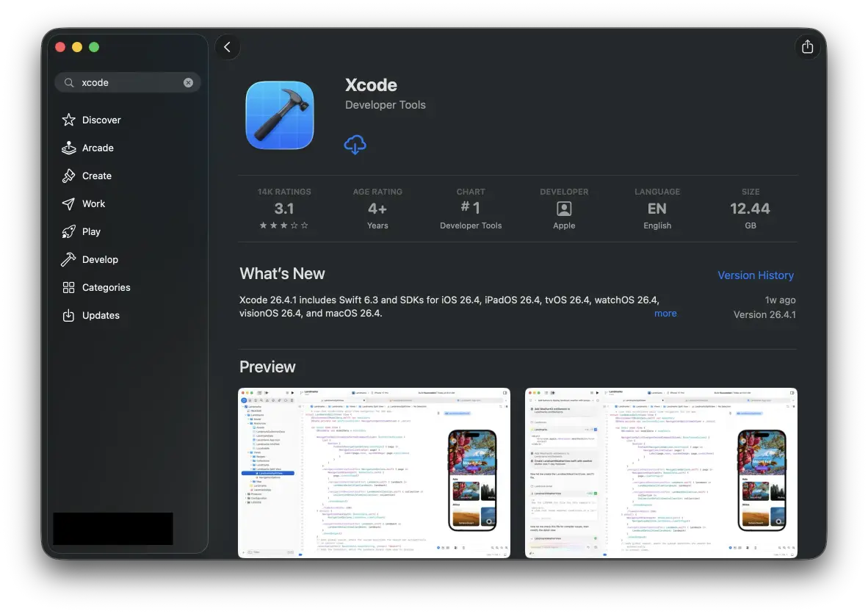Click the #1 chart ranking
868x614 pixels.
(x=471, y=208)
